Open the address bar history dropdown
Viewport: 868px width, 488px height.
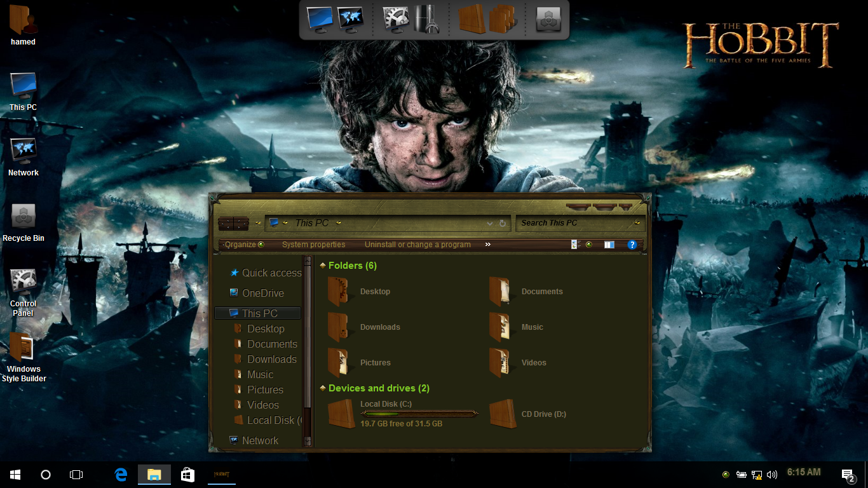490,224
